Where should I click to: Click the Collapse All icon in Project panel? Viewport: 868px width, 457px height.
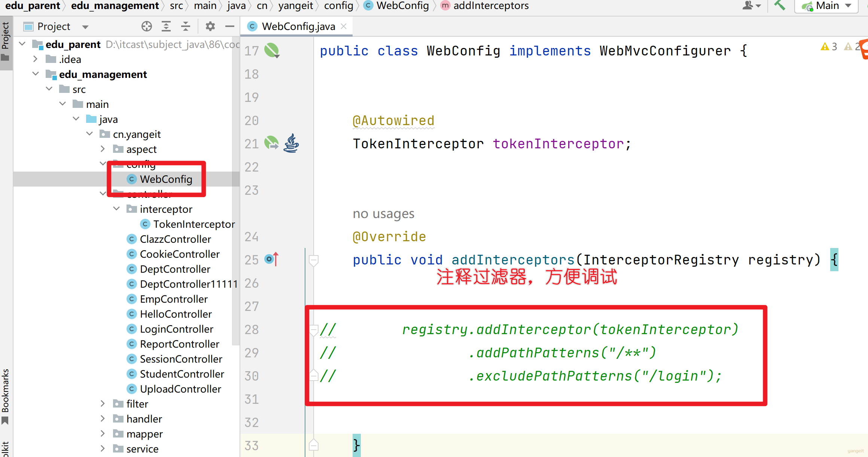[x=186, y=27]
